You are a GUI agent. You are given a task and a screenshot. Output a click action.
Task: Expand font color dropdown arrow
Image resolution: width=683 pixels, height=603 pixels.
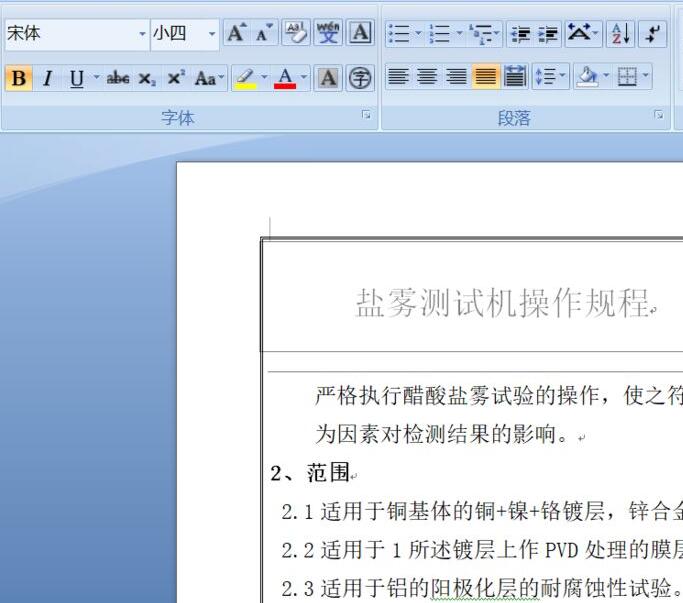pos(304,78)
